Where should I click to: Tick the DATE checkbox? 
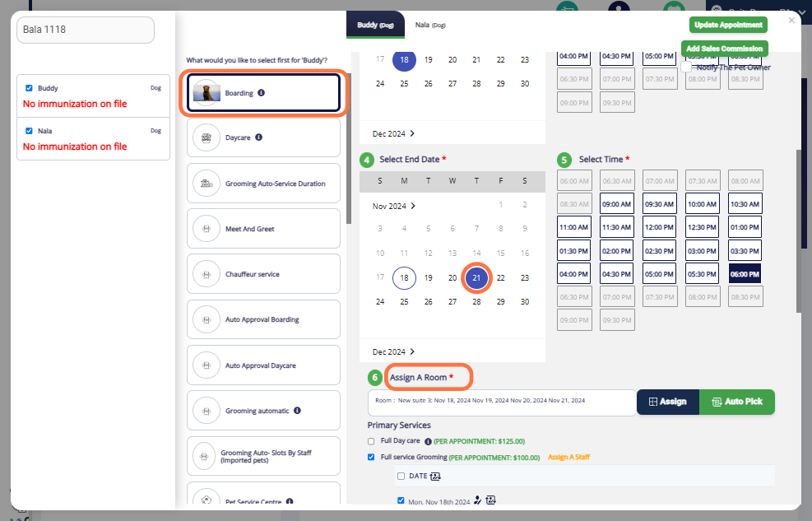coord(401,476)
